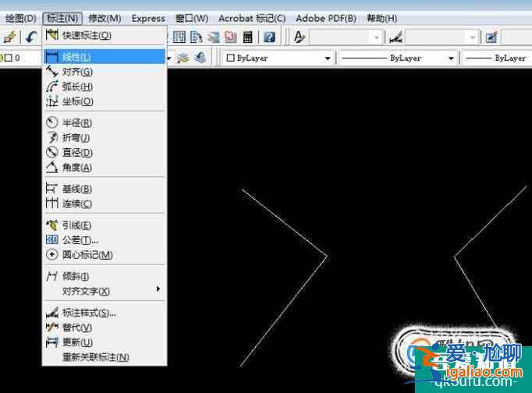532x393 pixels.
Task: Select 倾斜(I) oblique option
Action: click(105, 276)
